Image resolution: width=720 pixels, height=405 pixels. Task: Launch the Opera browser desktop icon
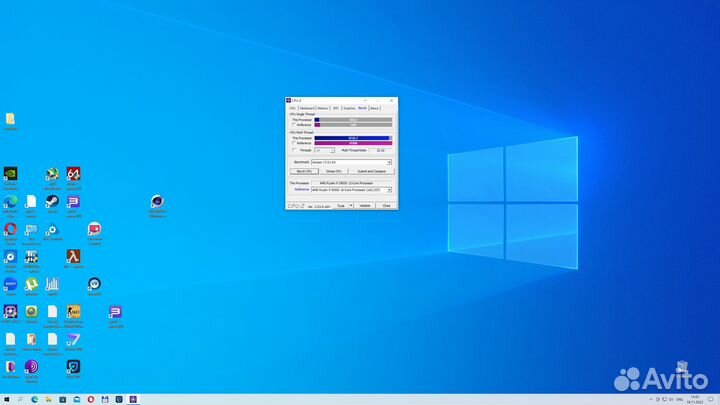pos(10,229)
